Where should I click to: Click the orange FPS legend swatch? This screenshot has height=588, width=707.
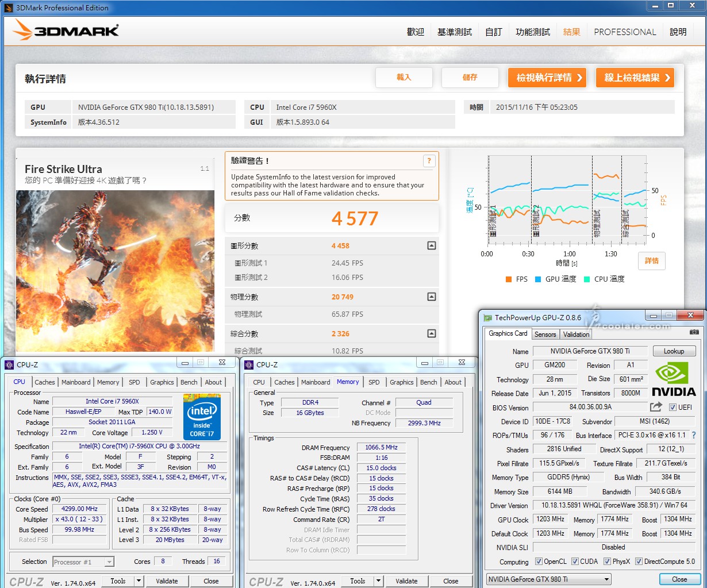point(509,279)
